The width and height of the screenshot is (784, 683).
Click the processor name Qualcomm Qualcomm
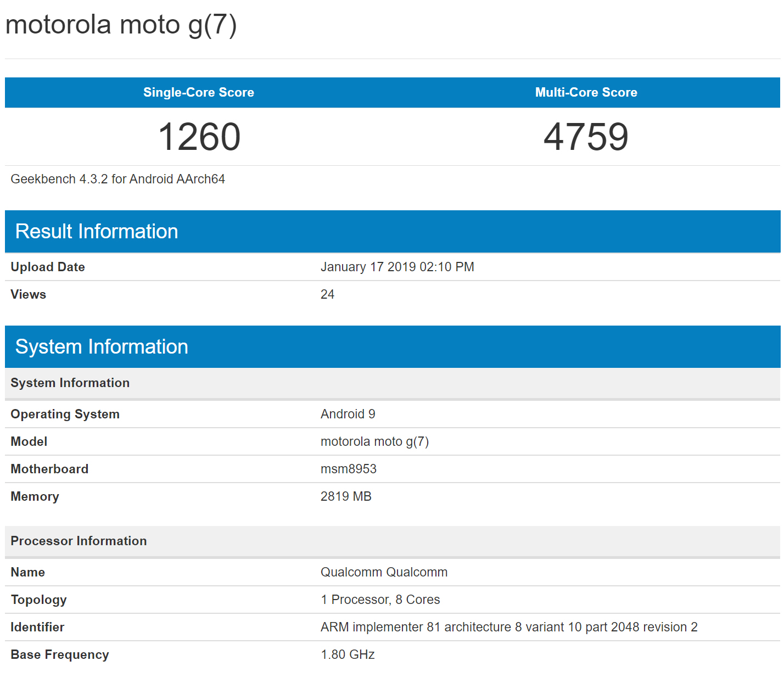pyautogui.click(x=384, y=572)
